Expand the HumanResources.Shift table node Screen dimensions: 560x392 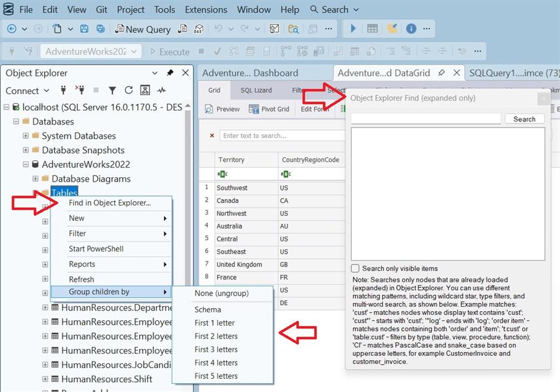pyautogui.click(x=45, y=379)
